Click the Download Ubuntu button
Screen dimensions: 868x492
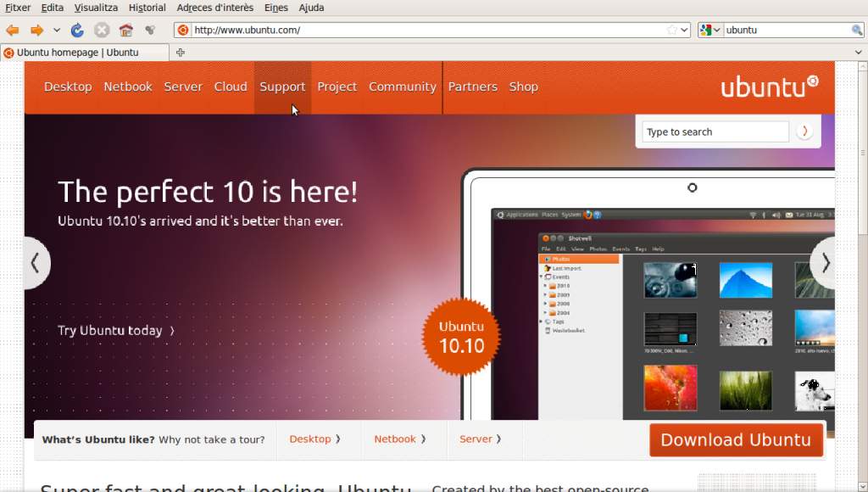[736, 439]
